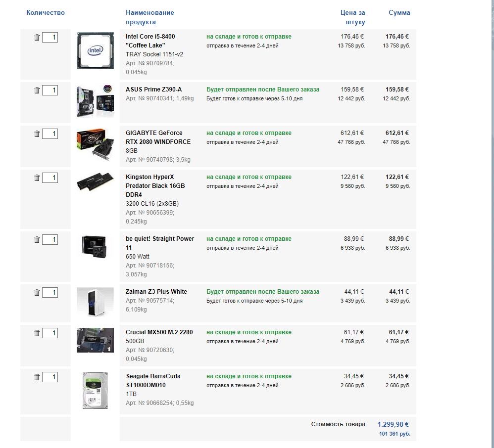Delete Kingston HyperX Predator via trash icon

[37, 178]
